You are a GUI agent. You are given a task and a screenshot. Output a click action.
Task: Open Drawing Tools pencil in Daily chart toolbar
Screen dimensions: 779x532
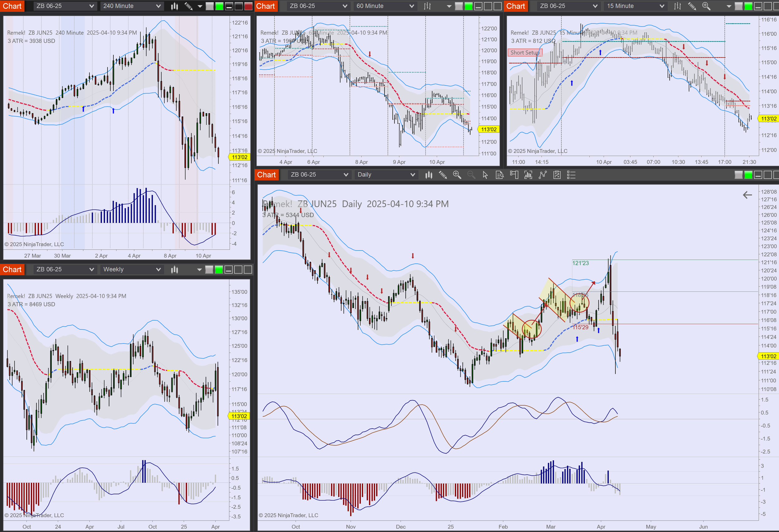pos(442,174)
